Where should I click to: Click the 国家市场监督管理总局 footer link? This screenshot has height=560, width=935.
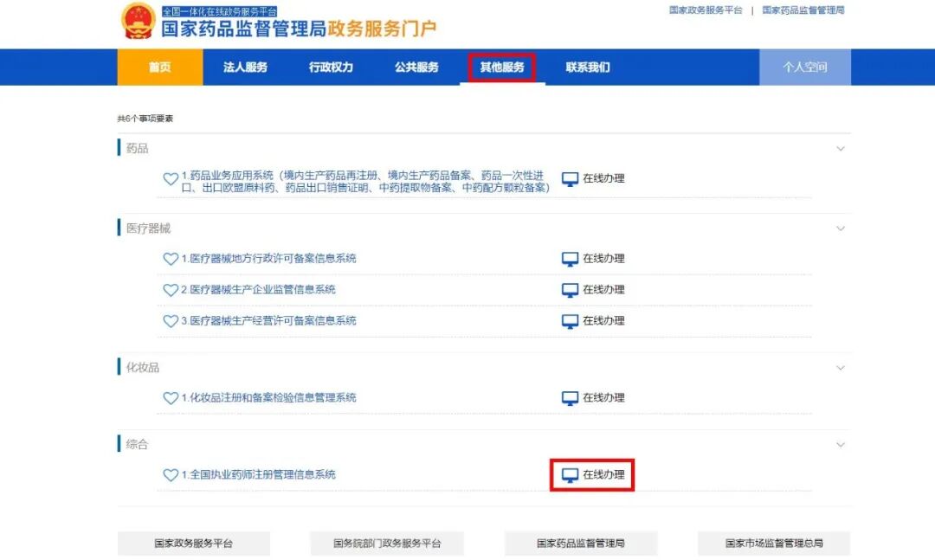coord(773,543)
